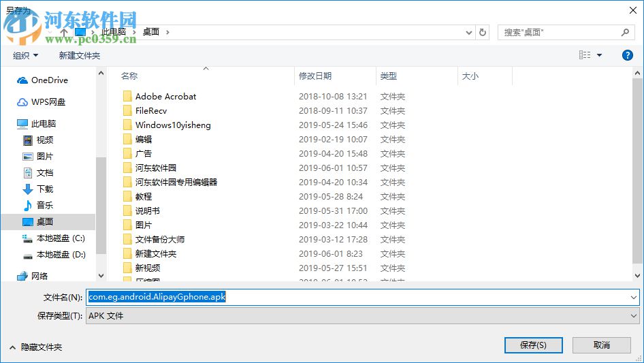
Task: Click the 编辑 folder icon
Action: [128, 140]
